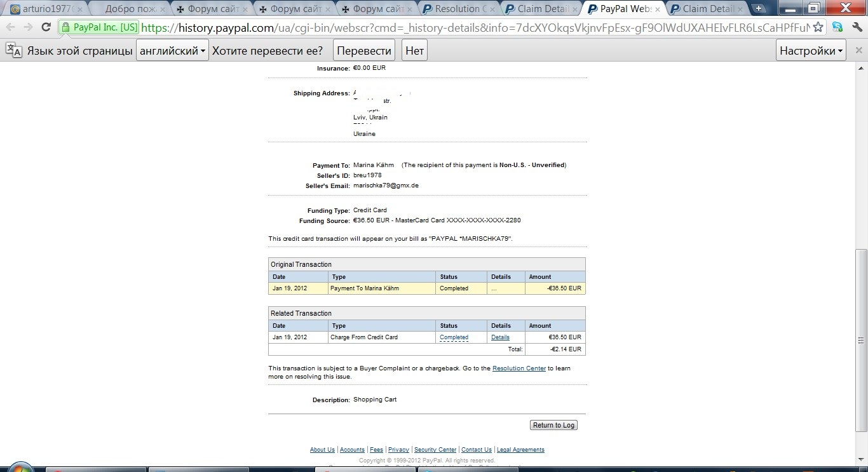Click the Перевести translate button
This screenshot has height=472, width=868.
[364, 51]
